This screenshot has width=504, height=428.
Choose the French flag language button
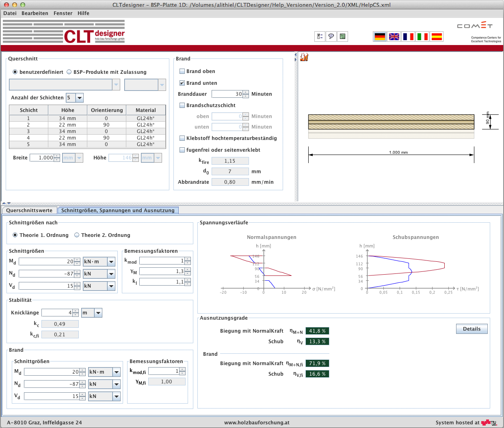click(x=408, y=37)
